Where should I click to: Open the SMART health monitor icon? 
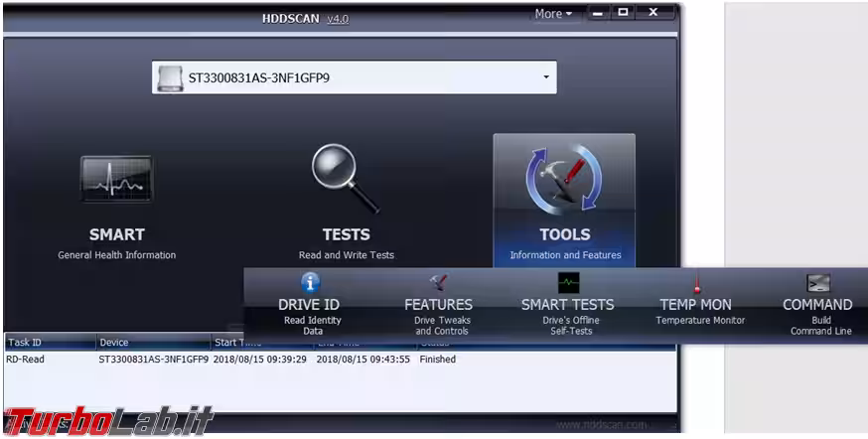pos(116,180)
